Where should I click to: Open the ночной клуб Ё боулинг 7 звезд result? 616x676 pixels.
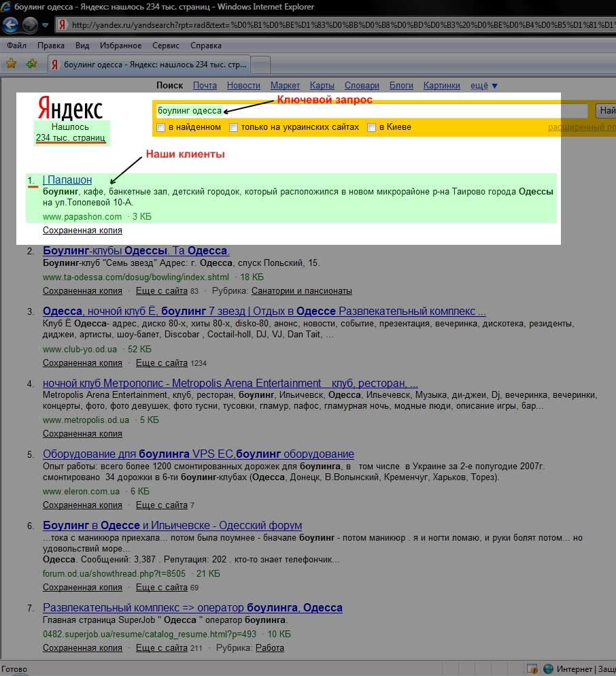[x=264, y=311]
